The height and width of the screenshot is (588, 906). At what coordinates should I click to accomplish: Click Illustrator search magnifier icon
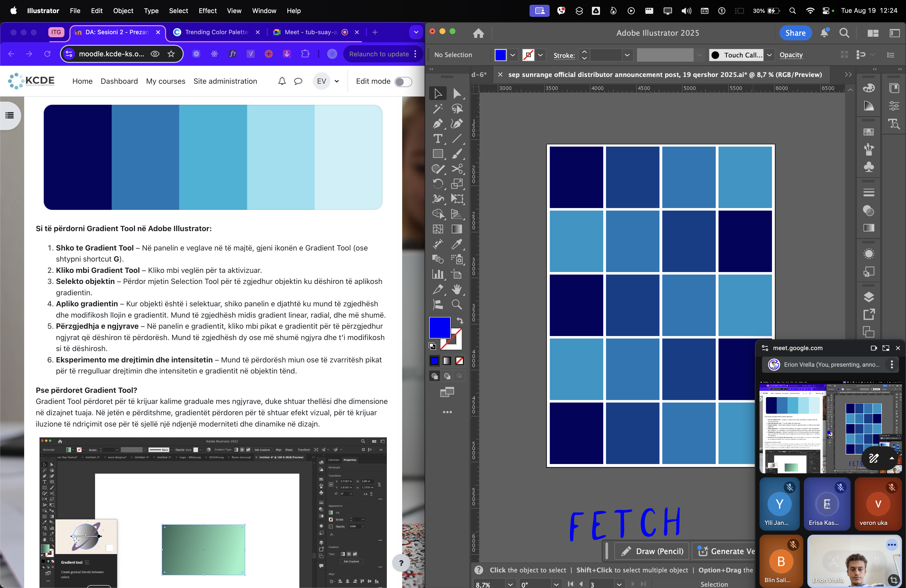pos(844,33)
